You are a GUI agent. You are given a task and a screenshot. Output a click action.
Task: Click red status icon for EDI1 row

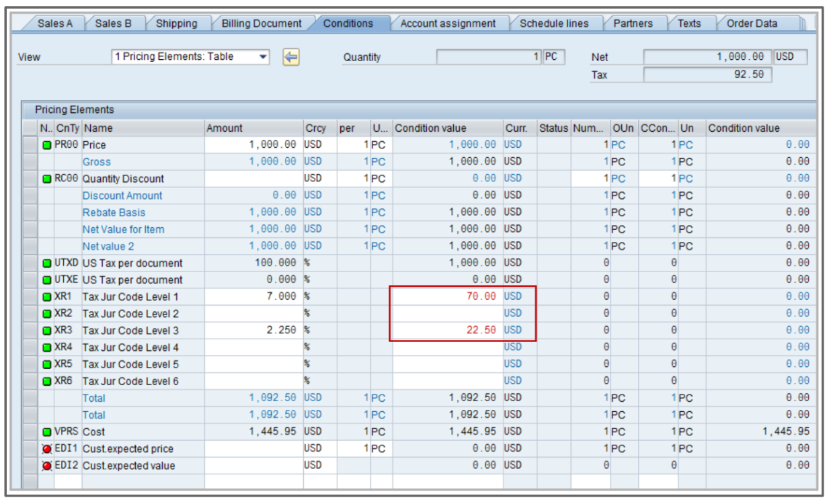tap(47, 449)
